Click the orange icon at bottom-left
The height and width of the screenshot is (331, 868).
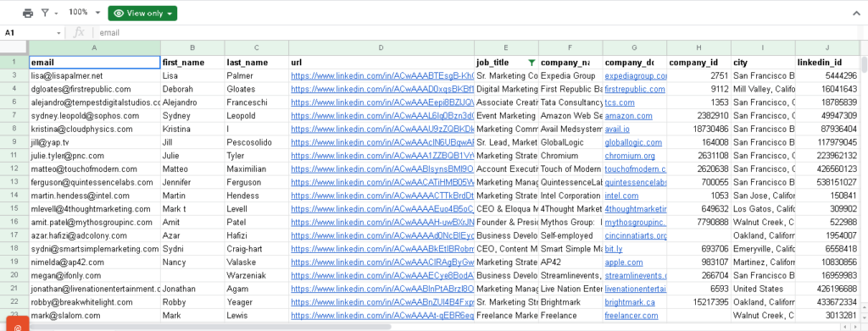tap(17, 325)
